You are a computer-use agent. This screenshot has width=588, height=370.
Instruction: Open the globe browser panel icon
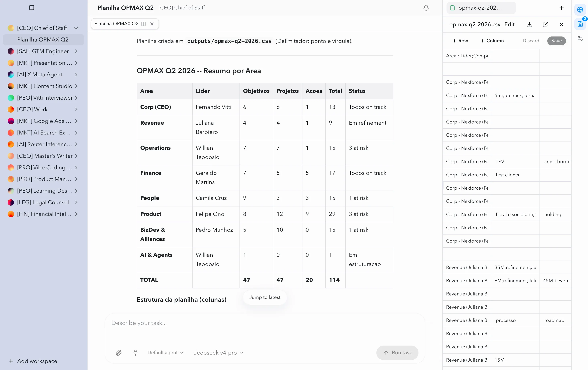[580, 10]
